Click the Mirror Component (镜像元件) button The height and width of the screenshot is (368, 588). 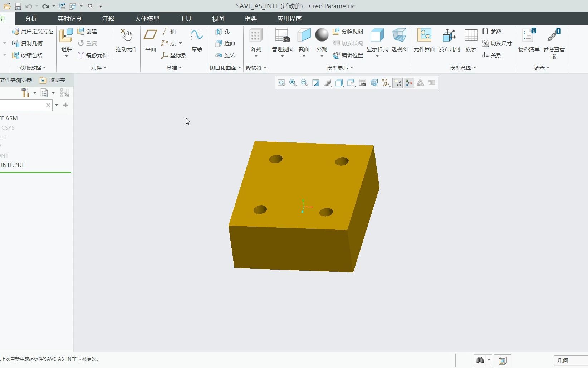(93, 55)
